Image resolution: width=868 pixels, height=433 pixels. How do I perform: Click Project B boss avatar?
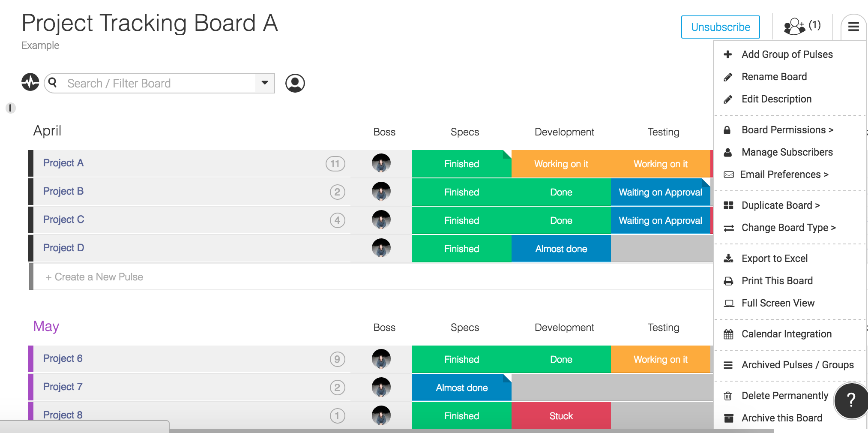click(x=381, y=191)
